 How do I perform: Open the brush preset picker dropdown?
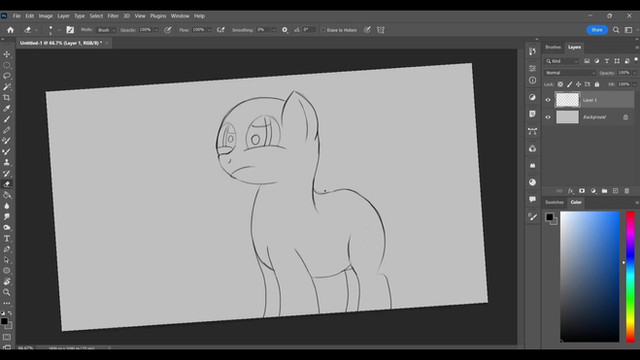point(59,30)
